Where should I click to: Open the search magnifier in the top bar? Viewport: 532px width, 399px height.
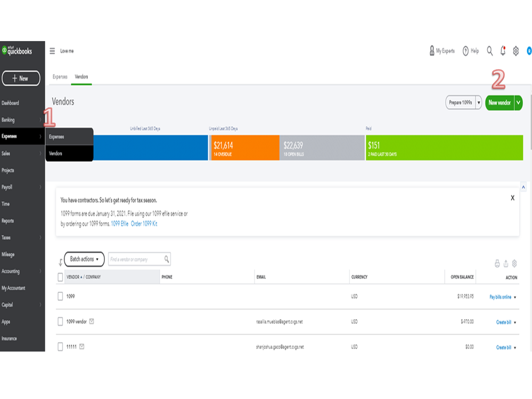click(x=490, y=51)
